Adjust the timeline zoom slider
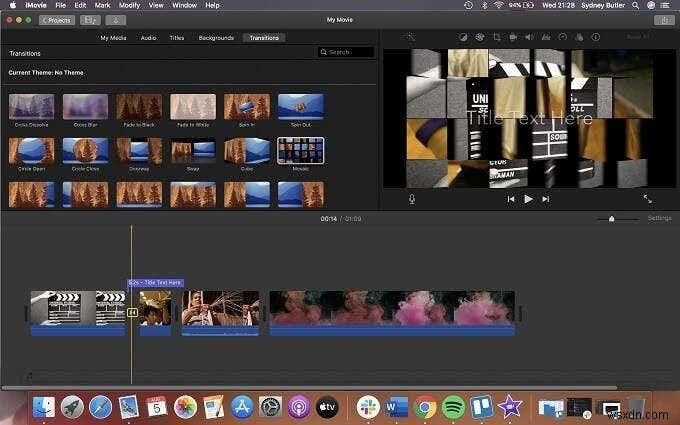The height and width of the screenshot is (425, 680). coord(611,219)
